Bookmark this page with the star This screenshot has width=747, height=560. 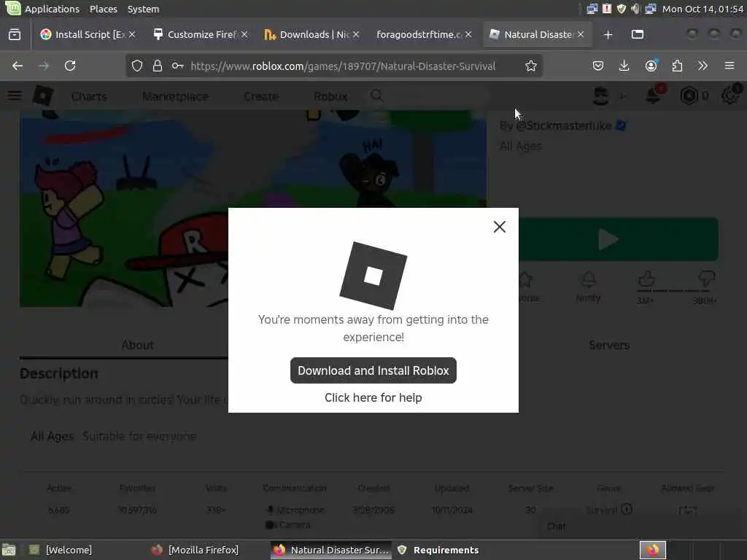(531, 66)
